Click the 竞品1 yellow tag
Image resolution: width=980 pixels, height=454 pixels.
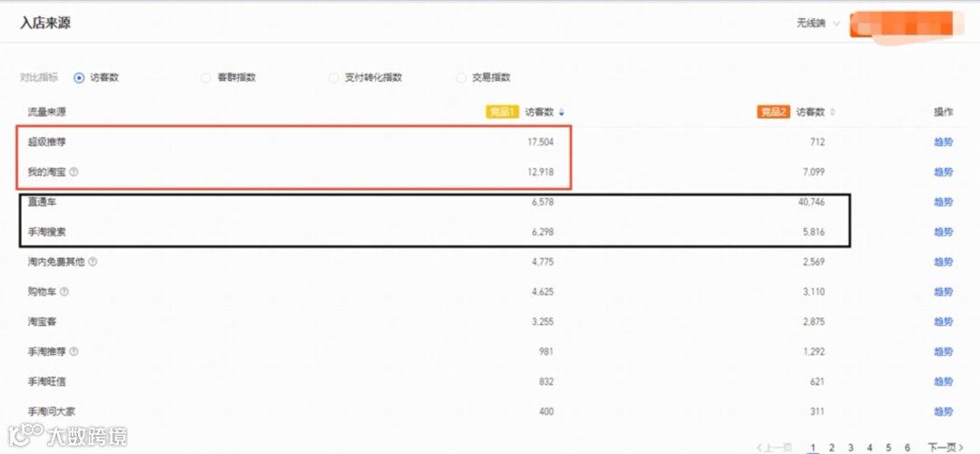pyautogui.click(x=503, y=113)
